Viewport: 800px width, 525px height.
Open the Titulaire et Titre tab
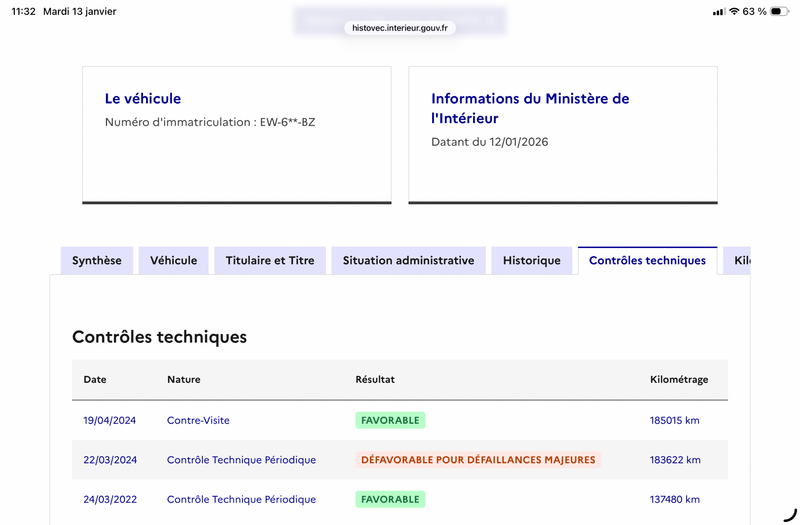coord(270,261)
